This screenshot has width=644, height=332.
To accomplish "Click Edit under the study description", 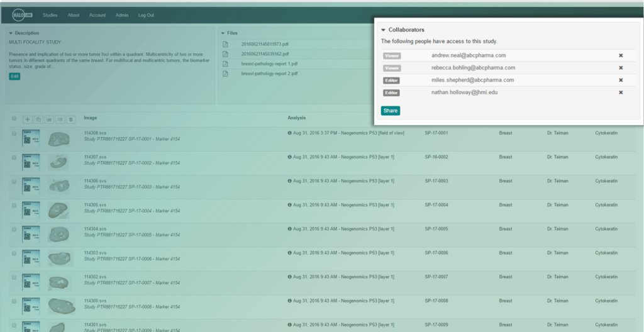I will 14,76.
